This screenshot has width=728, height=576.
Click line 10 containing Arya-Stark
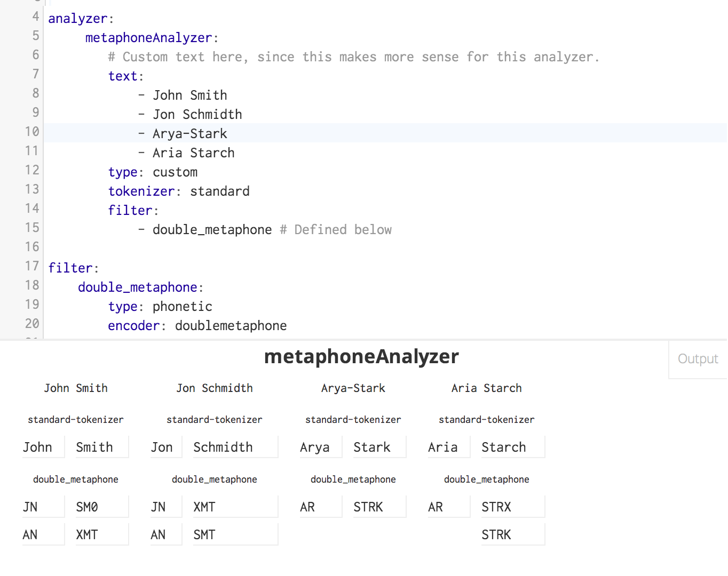189,133
